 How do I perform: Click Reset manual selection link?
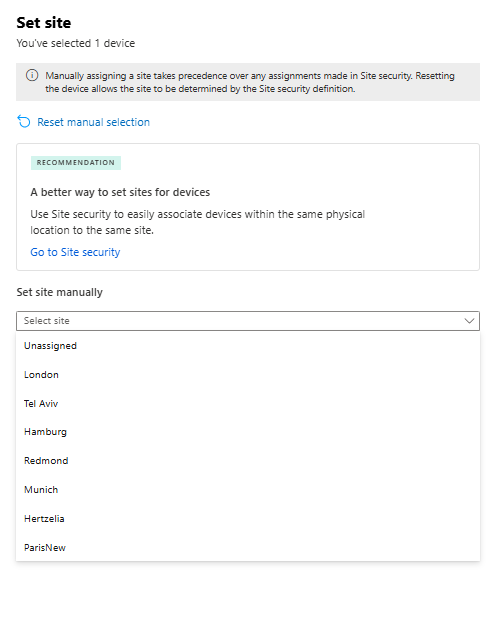[93, 122]
